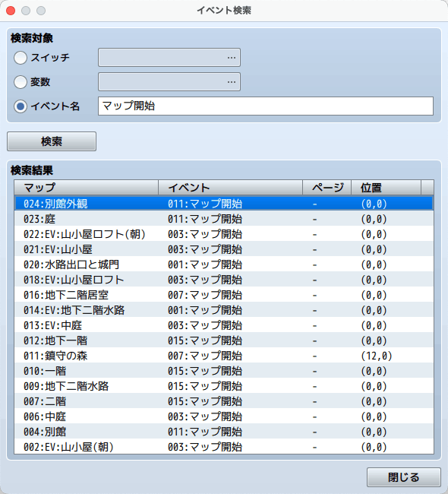Click the 検索 button
448x494 pixels.
pos(52,141)
